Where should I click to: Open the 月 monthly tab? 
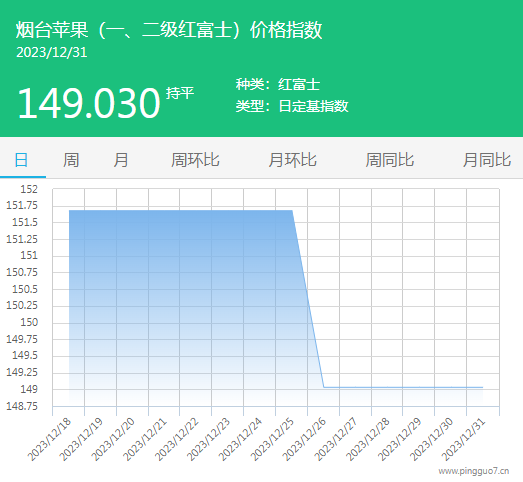tap(120, 160)
